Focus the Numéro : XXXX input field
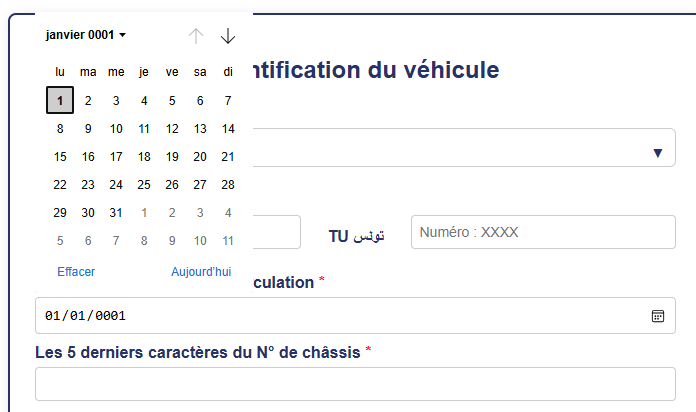 coord(542,232)
